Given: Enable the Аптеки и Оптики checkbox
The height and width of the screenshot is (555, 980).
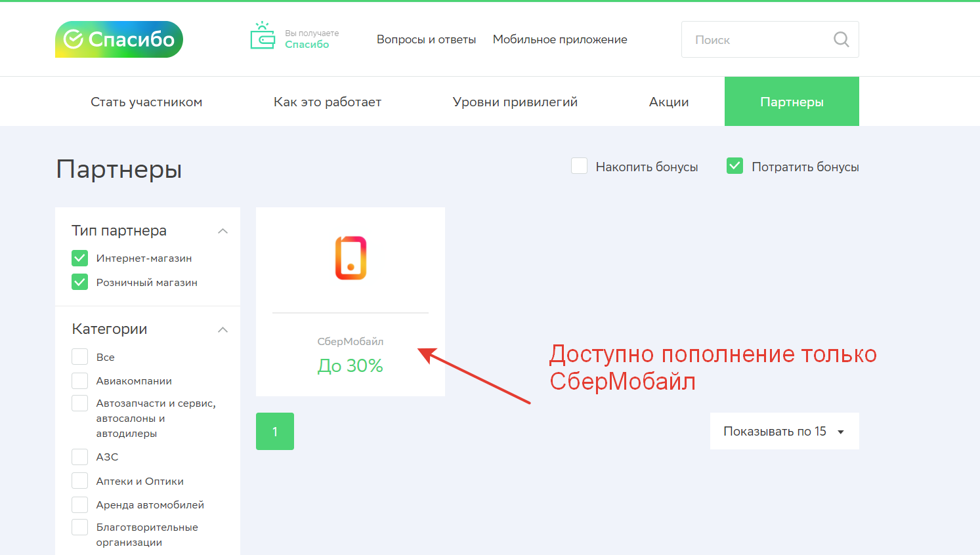Looking at the screenshot, I should pos(79,481).
